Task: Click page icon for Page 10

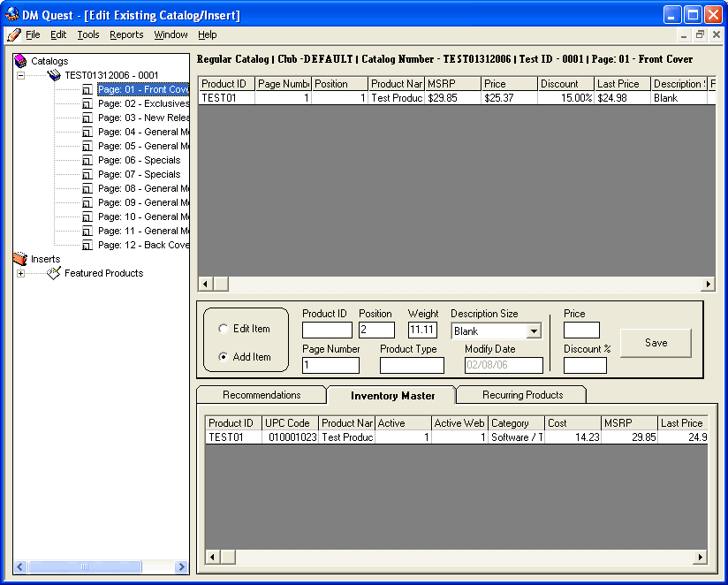Action: [x=87, y=217]
